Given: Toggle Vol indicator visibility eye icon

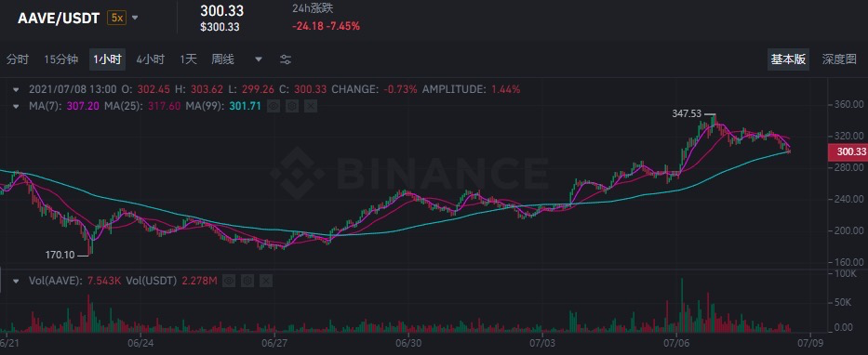Looking at the screenshot, I should pos(228,281).
